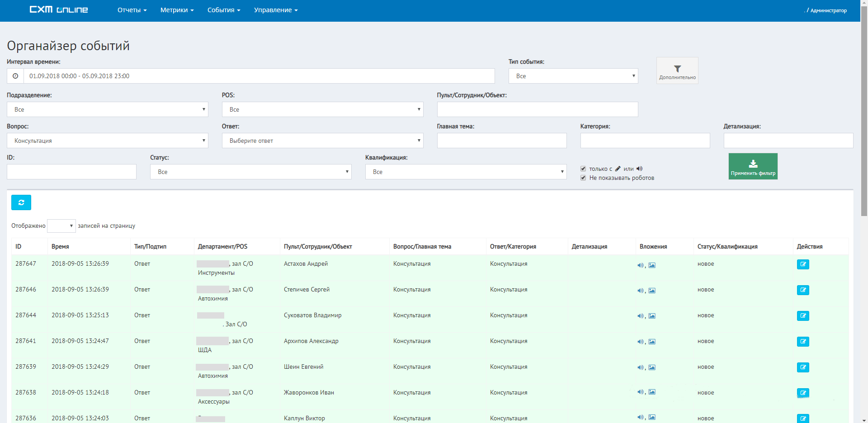Image resolution: width=868 pixels, height=423 pixels.
Task: View image attachment for Жаворонков Иван row
Action: click(x=652, y=392)
